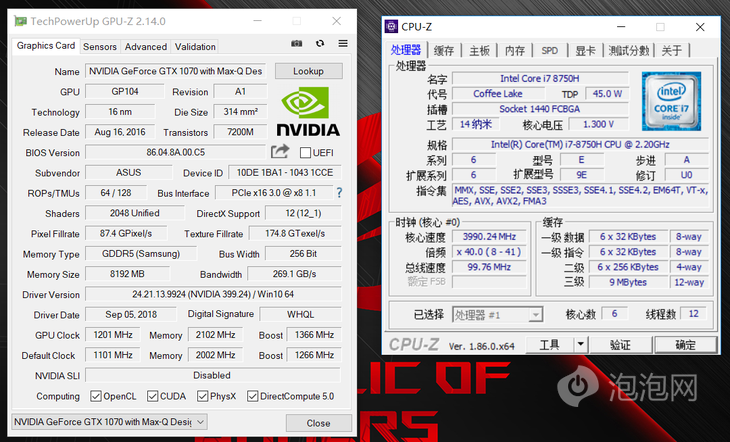Image resolution: width=730 pixels, height=442 pixels.
Task: Click the 线程数 value 12
Action: [694, 314]
